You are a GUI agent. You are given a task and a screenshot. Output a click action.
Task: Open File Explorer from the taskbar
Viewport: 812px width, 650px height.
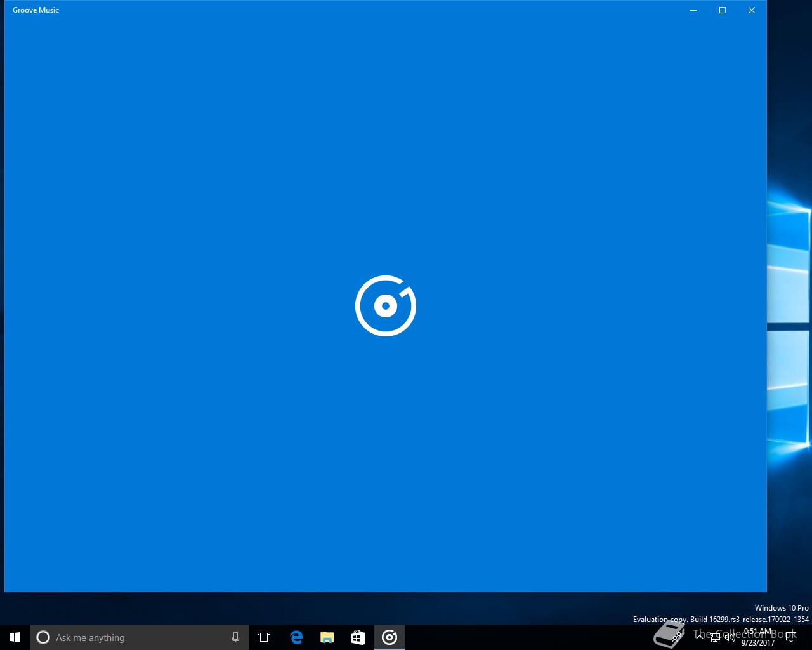[x=327, y=637]
